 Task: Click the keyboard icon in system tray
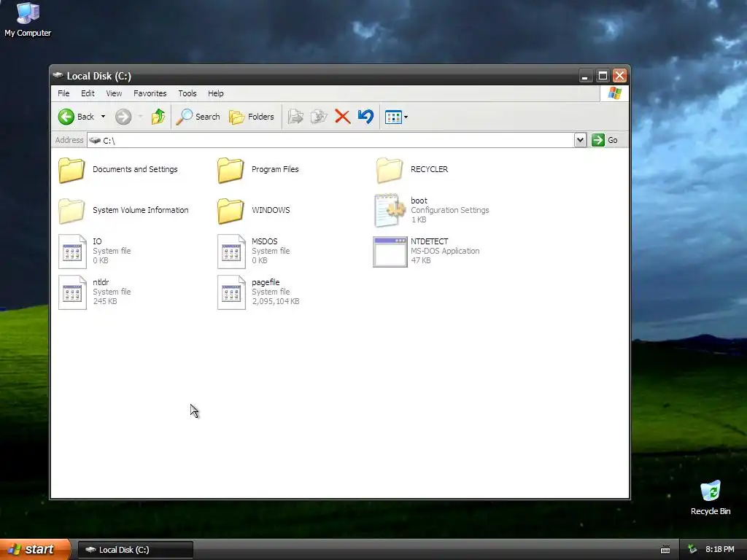[665, 550]
